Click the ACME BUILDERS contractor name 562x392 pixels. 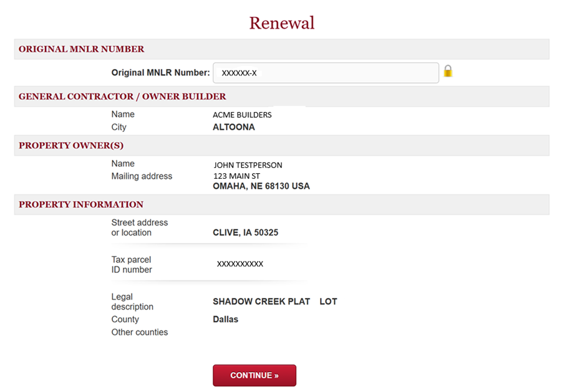coord(242,115)
